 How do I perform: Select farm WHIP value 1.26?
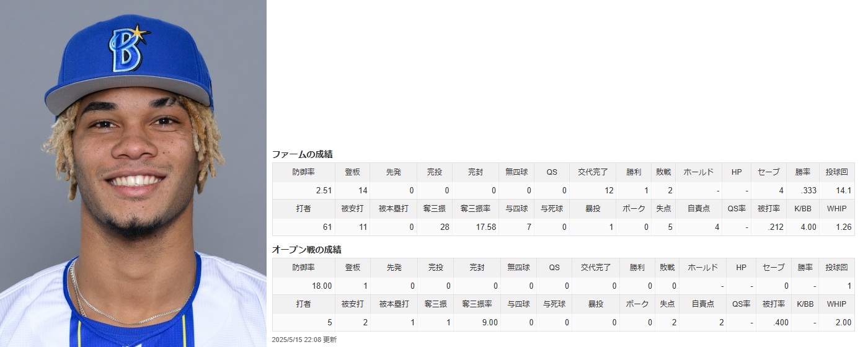pyautogui.click(x=843, y=227)
